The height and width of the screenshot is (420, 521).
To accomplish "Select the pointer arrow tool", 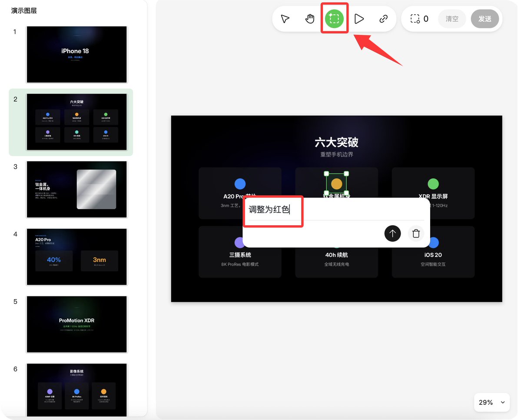I will click(285, 19).
